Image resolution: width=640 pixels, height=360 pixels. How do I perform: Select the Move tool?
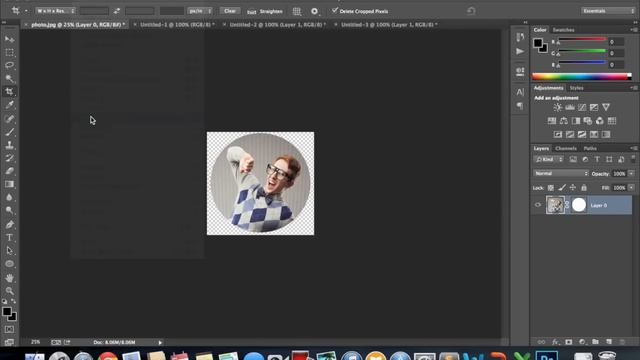point(9,39)
